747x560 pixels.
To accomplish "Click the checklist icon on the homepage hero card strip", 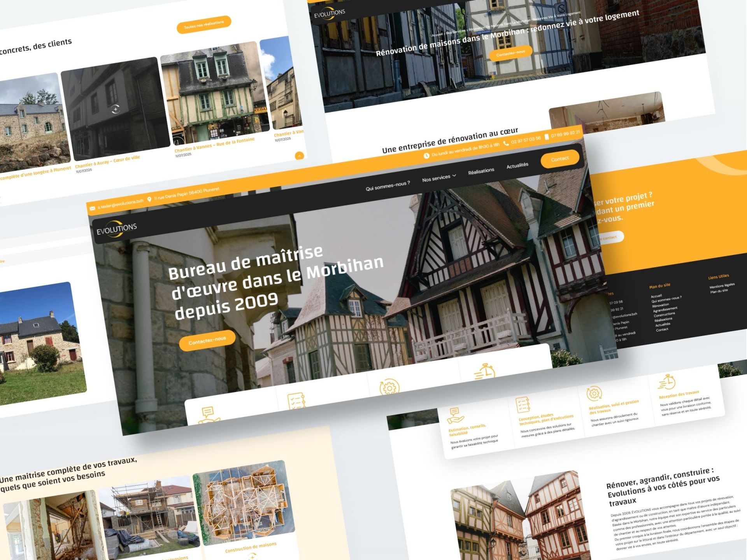I will pyautogui.click(x=296, y=401).
